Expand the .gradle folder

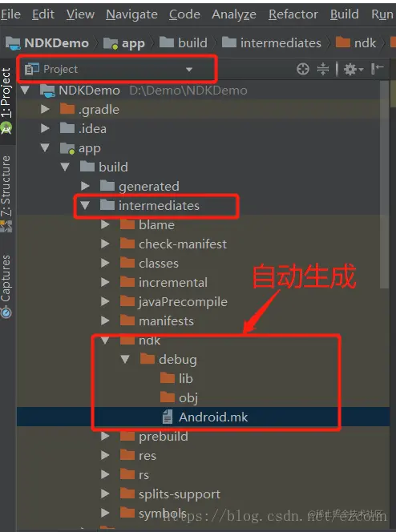[45, 109]
